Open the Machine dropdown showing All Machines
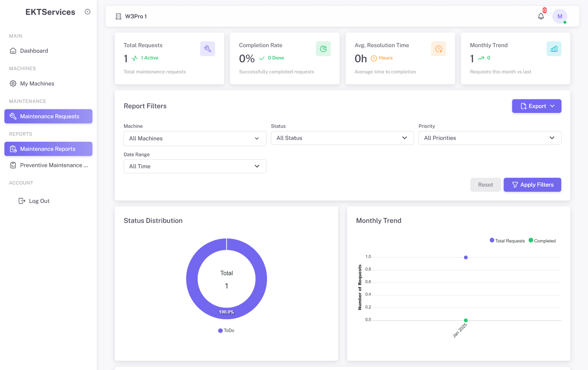The image size is (588, 370). pyautogui.click(x=195, y=138)
